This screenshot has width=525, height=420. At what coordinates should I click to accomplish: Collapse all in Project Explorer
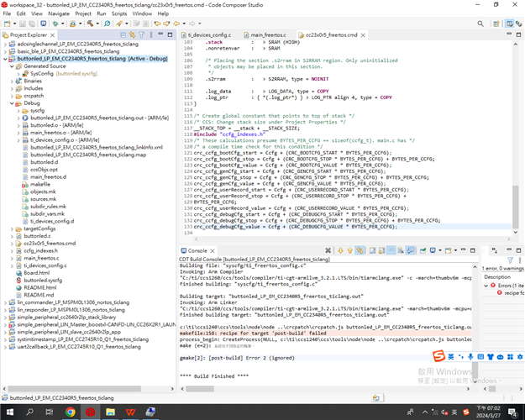tap(123, 34)
